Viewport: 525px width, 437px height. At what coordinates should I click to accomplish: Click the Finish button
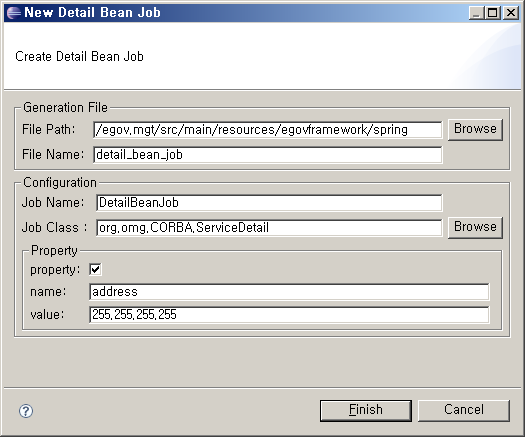[x=366, y=410]
